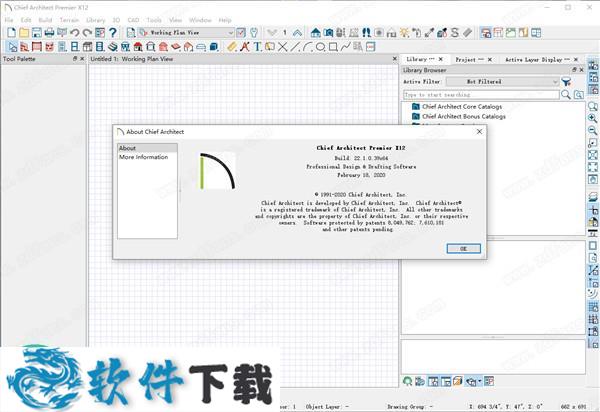
Task: Open the Build menu
Action: click(x=45, y=20)
